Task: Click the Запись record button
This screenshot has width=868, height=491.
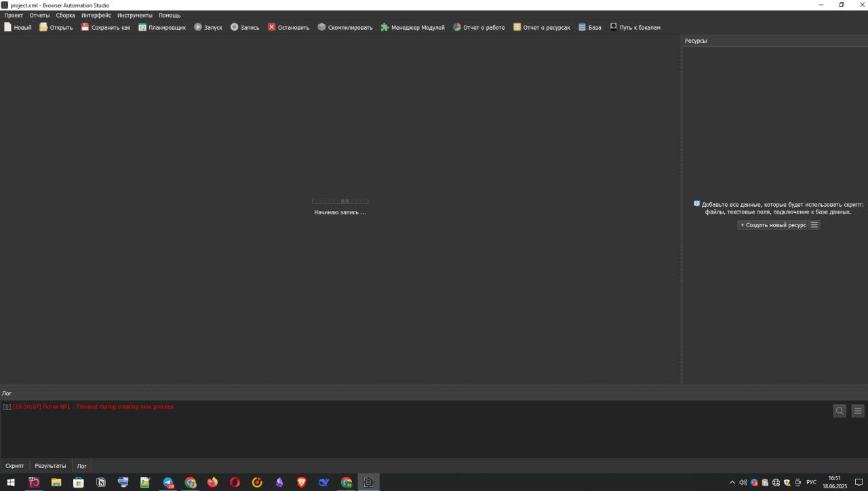Action: [x=234, y=27]
